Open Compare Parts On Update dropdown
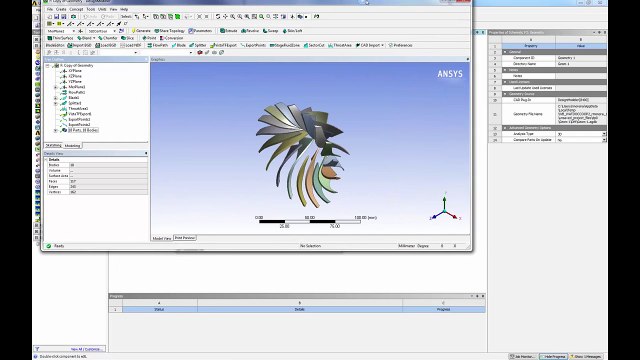 click(604, 140)
